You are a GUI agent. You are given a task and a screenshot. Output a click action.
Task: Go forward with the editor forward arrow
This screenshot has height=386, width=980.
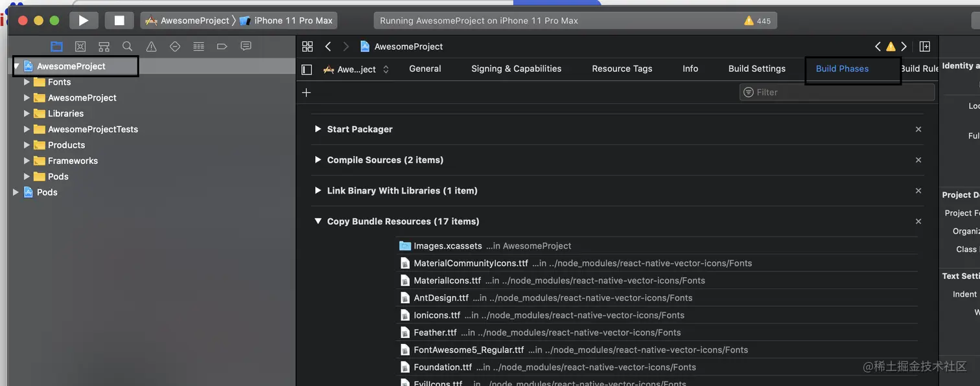(x=345, y=47)
